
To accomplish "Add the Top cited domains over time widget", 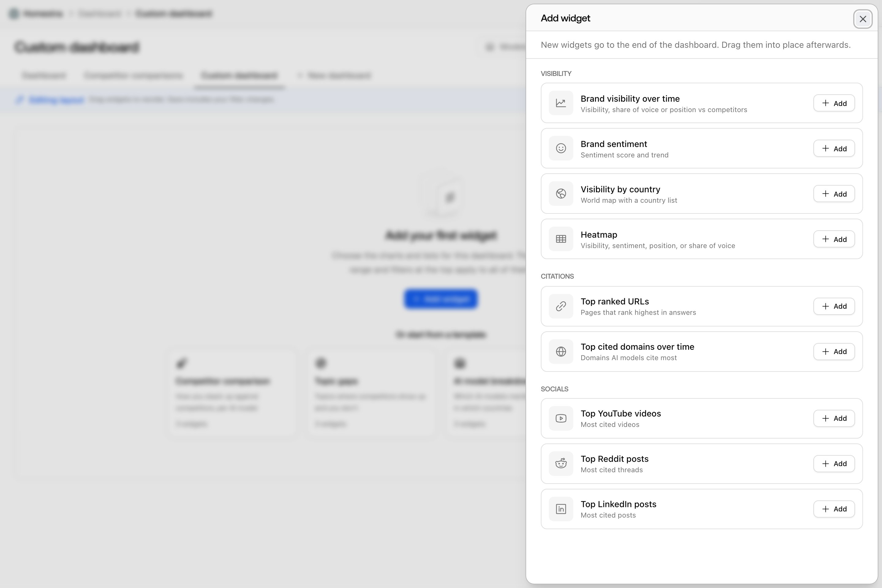I will point(834,351).
